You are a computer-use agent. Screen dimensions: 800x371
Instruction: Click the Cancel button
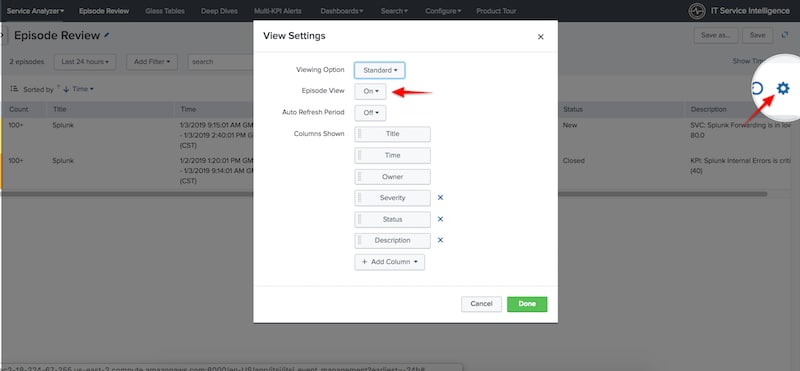pos(481,304)
